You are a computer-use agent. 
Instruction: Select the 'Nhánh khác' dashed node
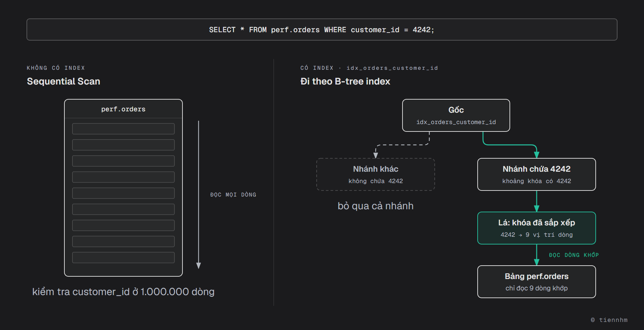click(x=376, y=174)
